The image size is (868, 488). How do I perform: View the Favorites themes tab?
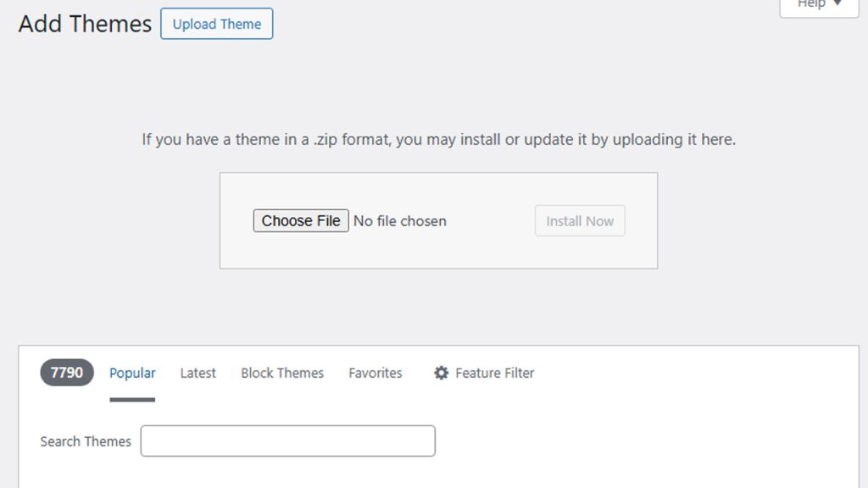[375, 373]
